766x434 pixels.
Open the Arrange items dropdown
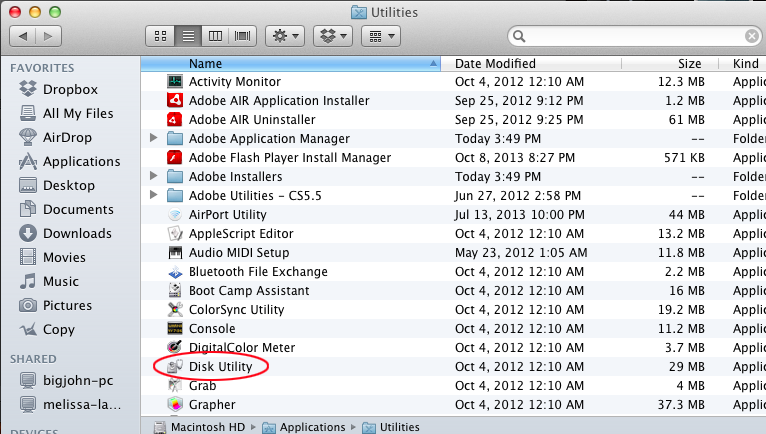[x=380, y=36]
